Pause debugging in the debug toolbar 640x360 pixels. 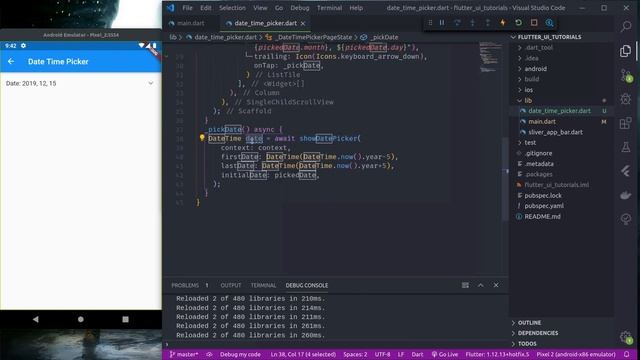(442, 23)
